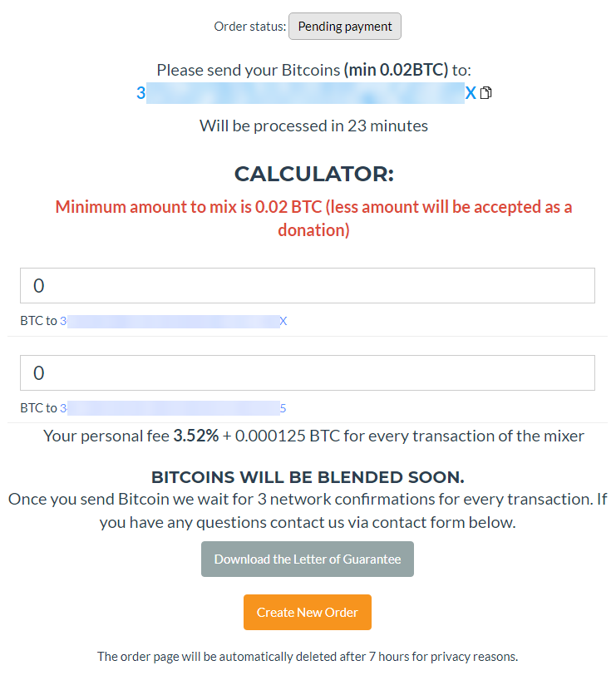Click the grey Letter of Guarantee download button
616x695 pixels.
307,559
